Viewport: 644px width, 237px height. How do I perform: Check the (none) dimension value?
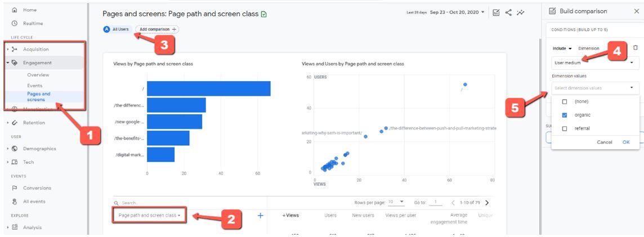click(x=564, y=101)
